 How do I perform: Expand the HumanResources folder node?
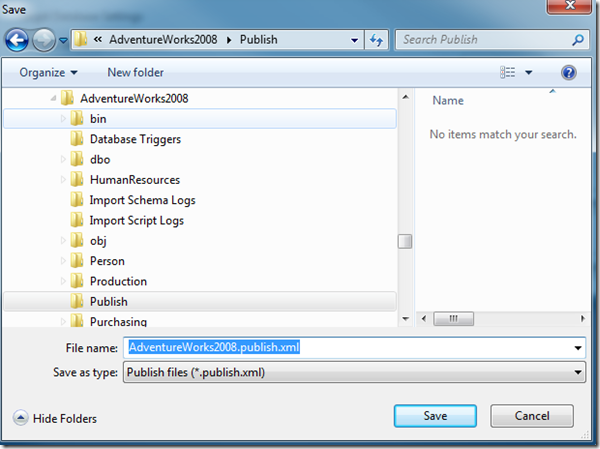click(x=63, y=180)
